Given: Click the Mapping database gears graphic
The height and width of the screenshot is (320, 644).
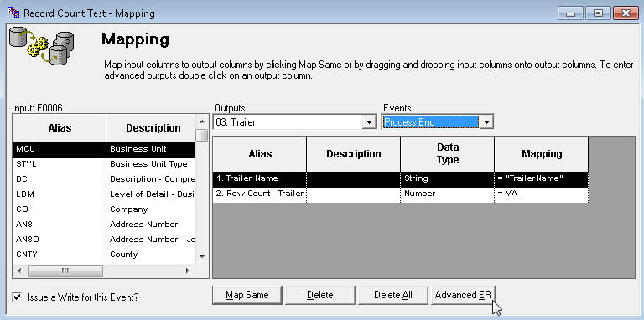Looking at the screenshot, I should click(x=41, y=45).
